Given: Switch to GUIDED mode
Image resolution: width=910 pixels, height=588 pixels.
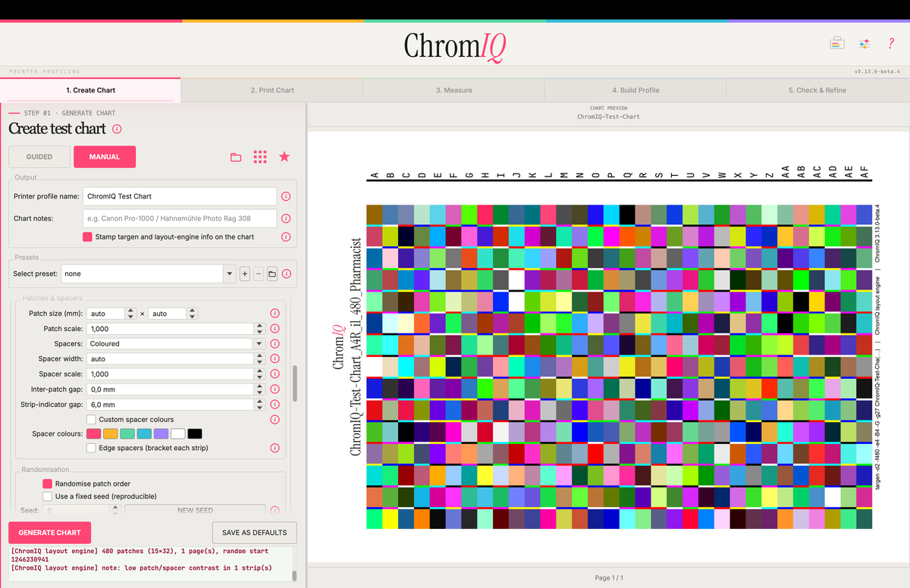Looking at the screenshot, I should 39,157.
